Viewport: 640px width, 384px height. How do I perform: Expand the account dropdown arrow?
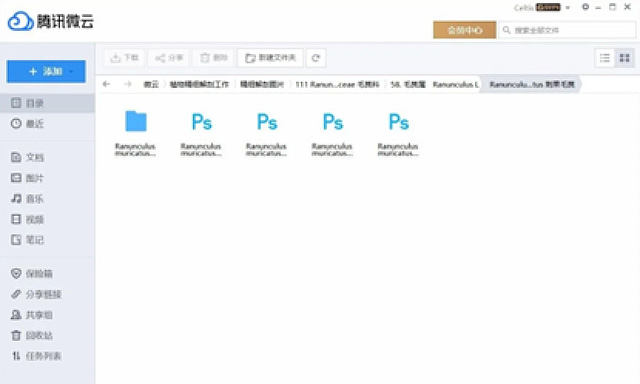click(568, 8)
